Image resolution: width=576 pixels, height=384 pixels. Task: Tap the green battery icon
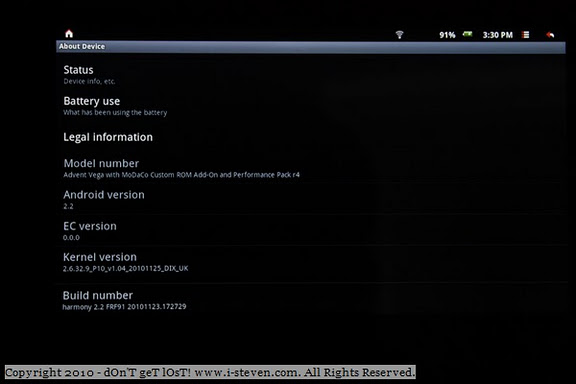tap(467, 34)
